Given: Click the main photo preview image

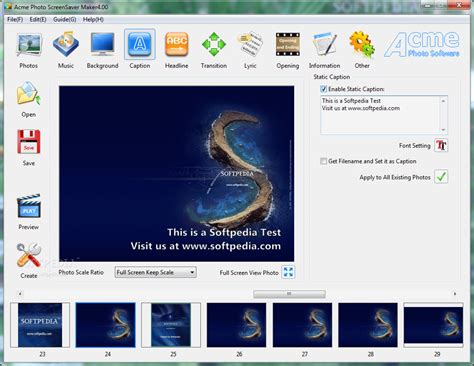Looking at the screenshot, I should (x=177, y=174).
